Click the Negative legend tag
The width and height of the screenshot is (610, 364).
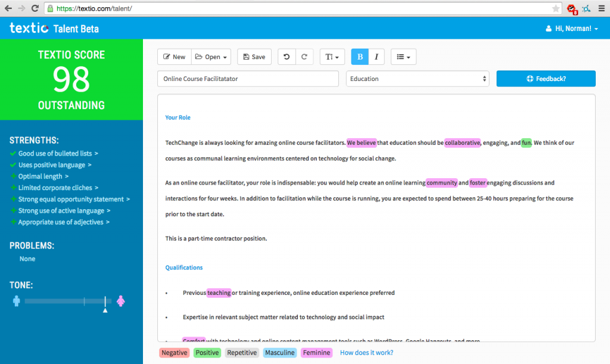click(x=175, y=353)
